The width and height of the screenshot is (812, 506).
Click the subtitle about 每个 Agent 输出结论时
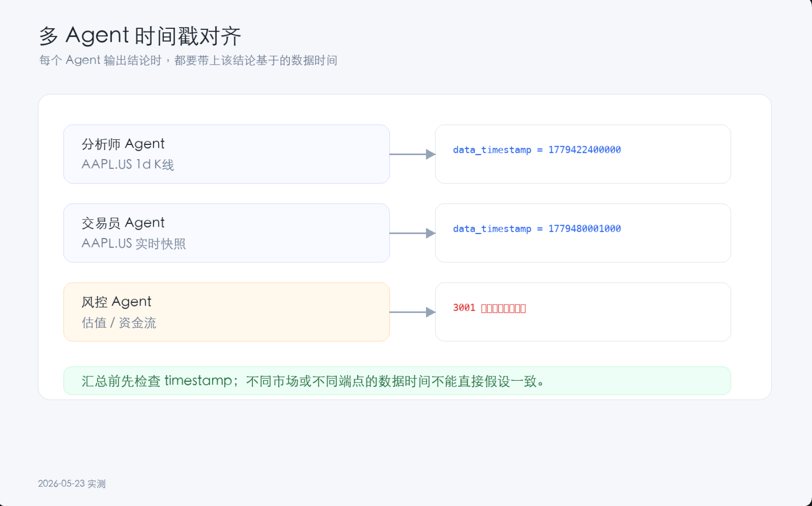pyautogui.click(x=188, y=60)
